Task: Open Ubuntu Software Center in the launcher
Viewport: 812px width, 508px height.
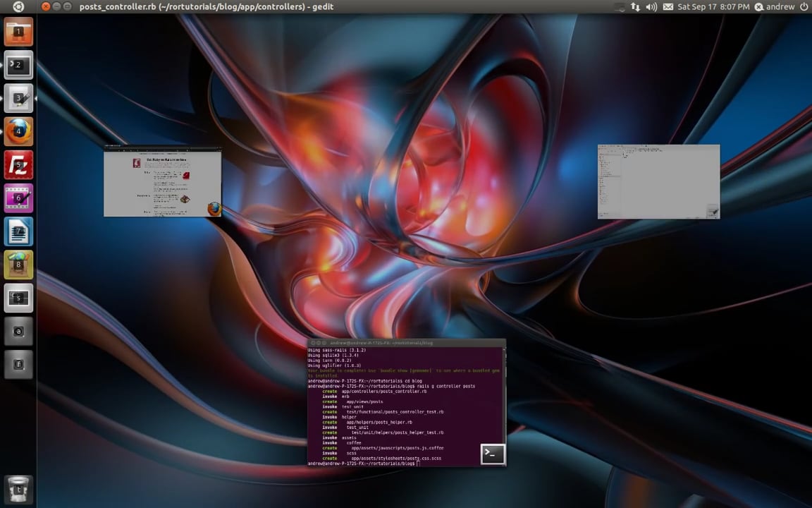Action: click(x=19, y=265)
